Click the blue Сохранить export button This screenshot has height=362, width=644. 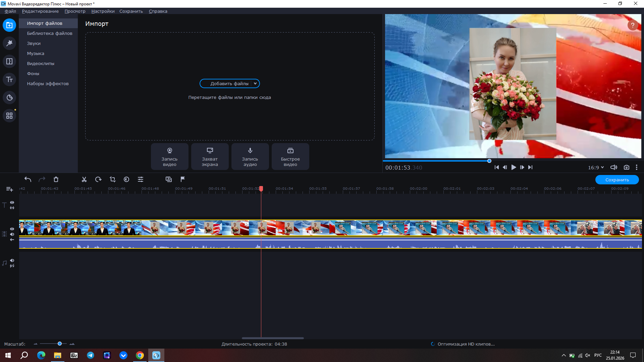(x=617, y=180)
